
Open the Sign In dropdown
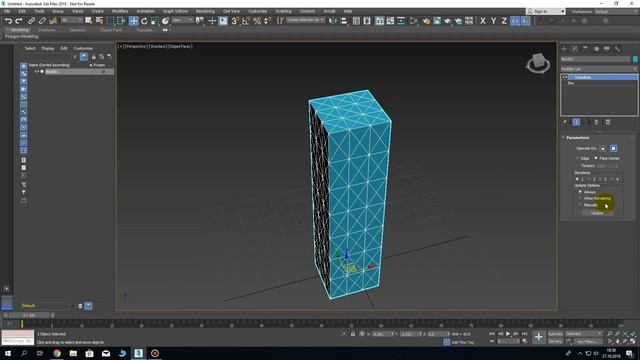point(546,11)
